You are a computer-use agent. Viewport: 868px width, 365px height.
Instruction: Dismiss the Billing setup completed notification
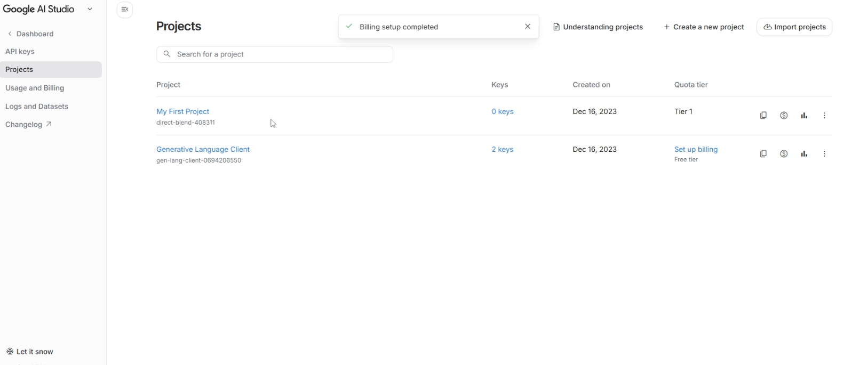tap(528, 27)
